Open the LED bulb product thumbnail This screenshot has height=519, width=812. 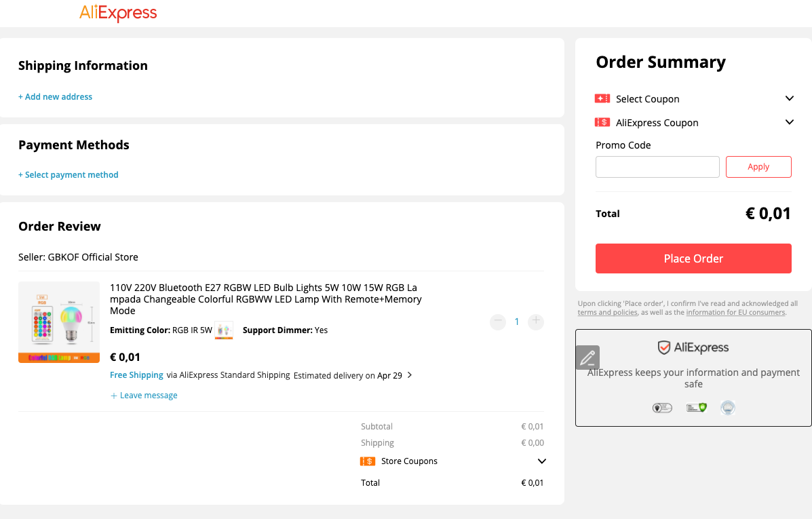coord(59,322)
